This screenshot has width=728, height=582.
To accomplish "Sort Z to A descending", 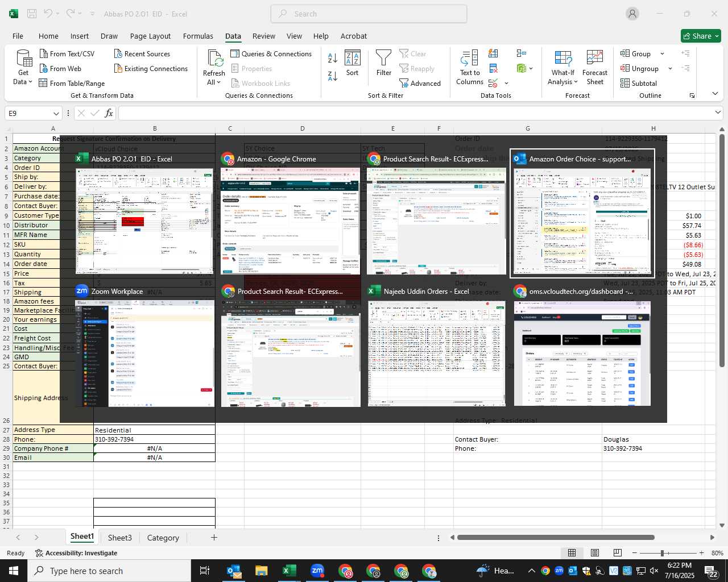I will click(x=333, y=76).
